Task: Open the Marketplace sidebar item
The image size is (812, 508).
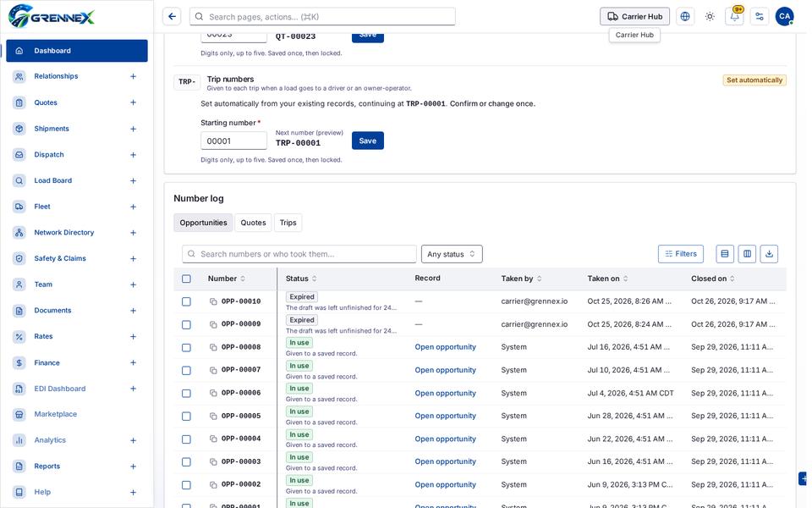Action: click(56, 414)
